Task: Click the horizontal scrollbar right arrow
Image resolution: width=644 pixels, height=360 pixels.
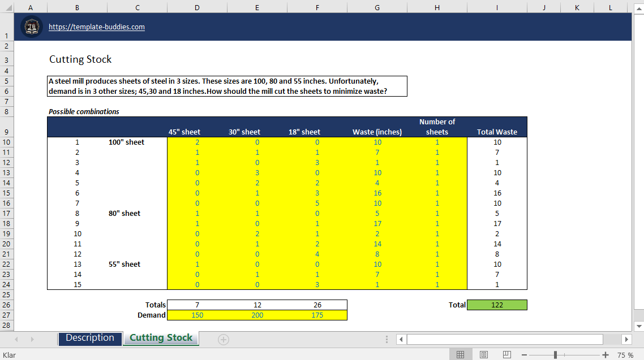Action: click(626, 339)
